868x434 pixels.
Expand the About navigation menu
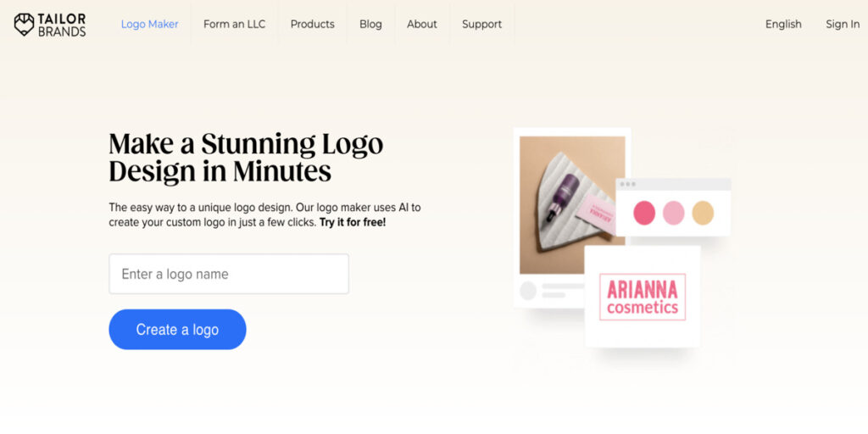pos(422,25)
